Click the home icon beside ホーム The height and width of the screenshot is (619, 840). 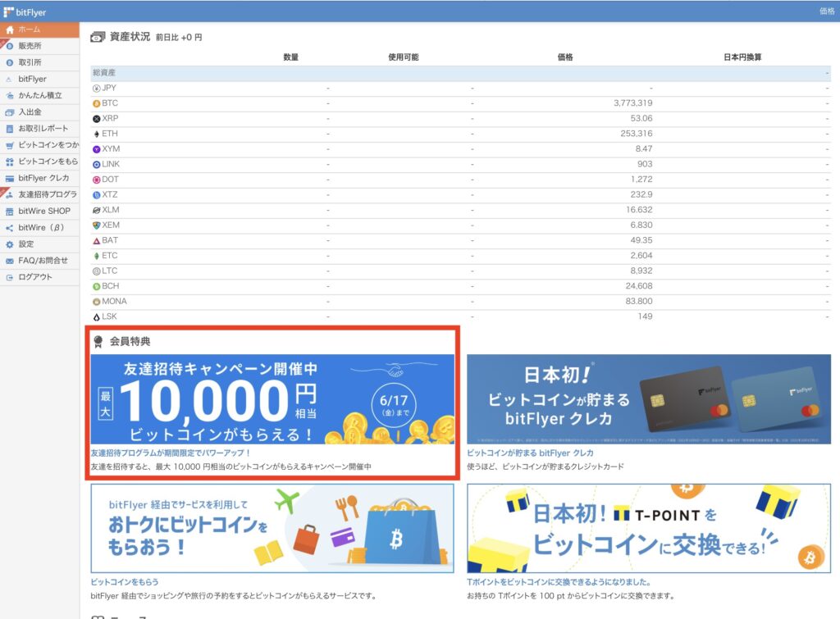pos(10,30)
